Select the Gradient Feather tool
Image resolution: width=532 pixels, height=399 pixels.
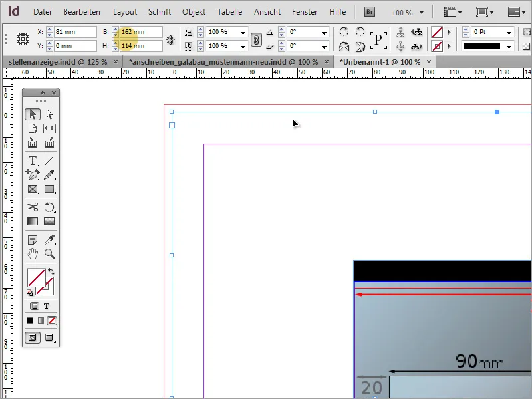point(49,221)
